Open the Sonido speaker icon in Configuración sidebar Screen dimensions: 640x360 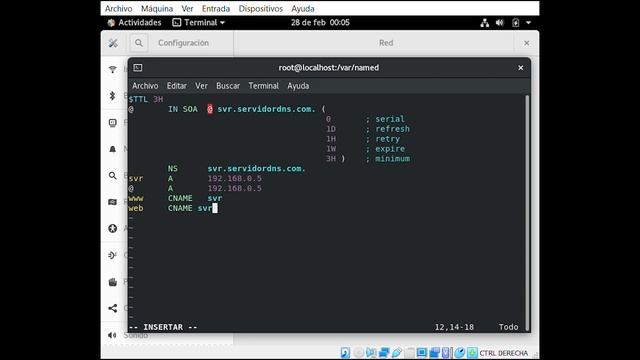[x=112, y=335]
